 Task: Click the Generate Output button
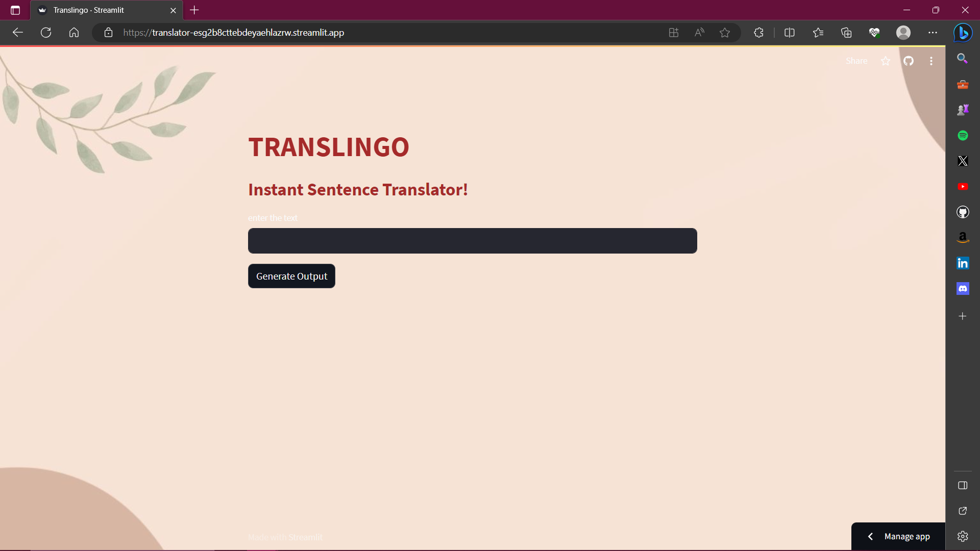pyautogui.click(x=291, y=276)
